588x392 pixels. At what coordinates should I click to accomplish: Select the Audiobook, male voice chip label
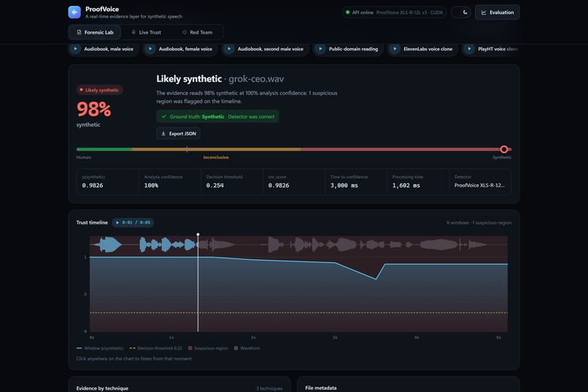[109, 49]
